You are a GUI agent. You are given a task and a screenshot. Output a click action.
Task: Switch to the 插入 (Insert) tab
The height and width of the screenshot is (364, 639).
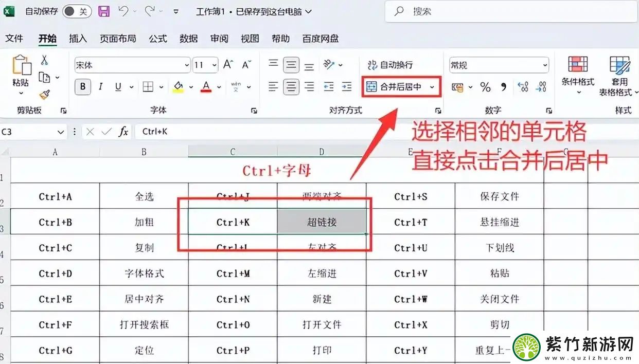(78, 39)
